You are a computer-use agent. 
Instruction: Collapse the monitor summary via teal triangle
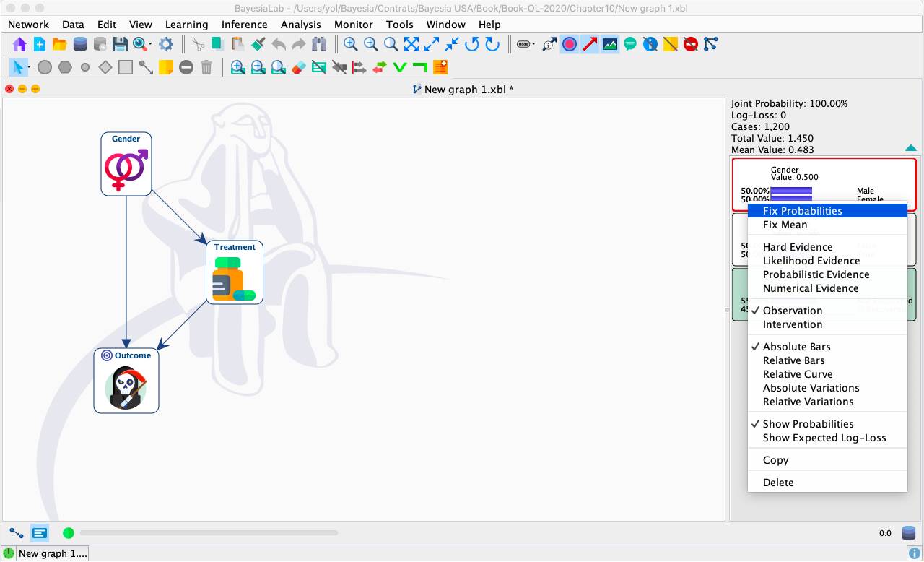click(x=911, y=148)
